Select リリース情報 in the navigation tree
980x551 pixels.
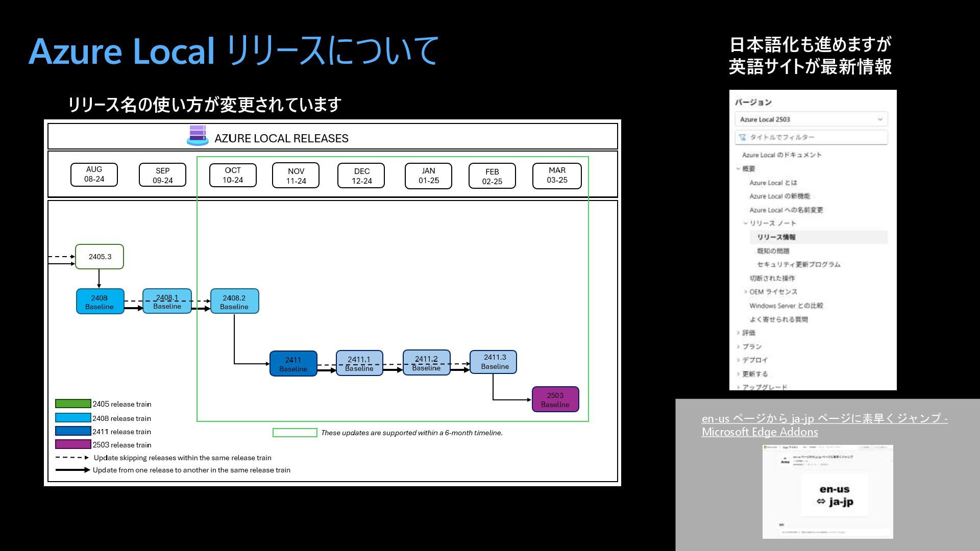pos(776,237)
